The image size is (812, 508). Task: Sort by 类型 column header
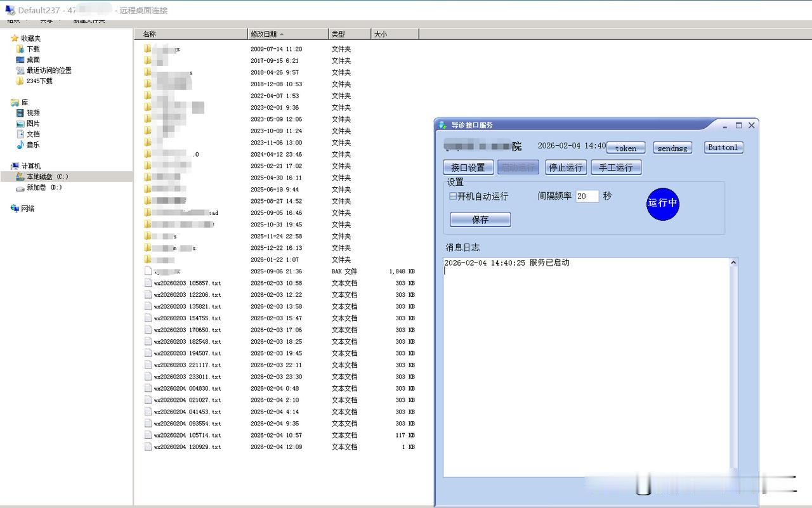[x=349, y=34]
